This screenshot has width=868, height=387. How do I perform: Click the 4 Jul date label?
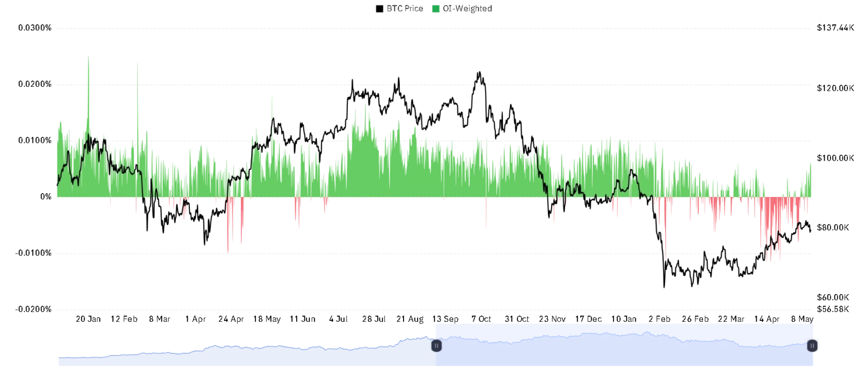tap(339, 319)
